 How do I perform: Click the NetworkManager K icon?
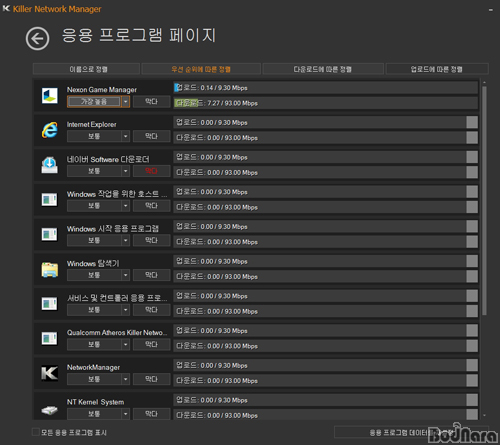point(50,373)
